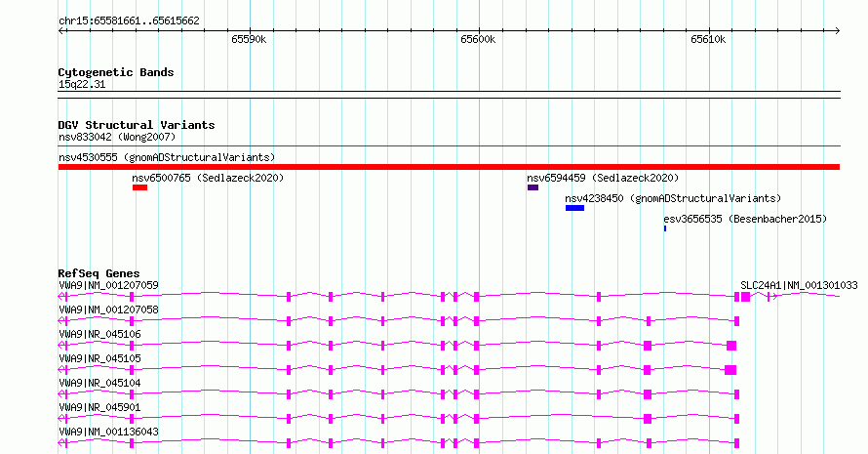Click SLC24A1 first exon block
This screenshot has height=454, width=868.
(746, 297)
